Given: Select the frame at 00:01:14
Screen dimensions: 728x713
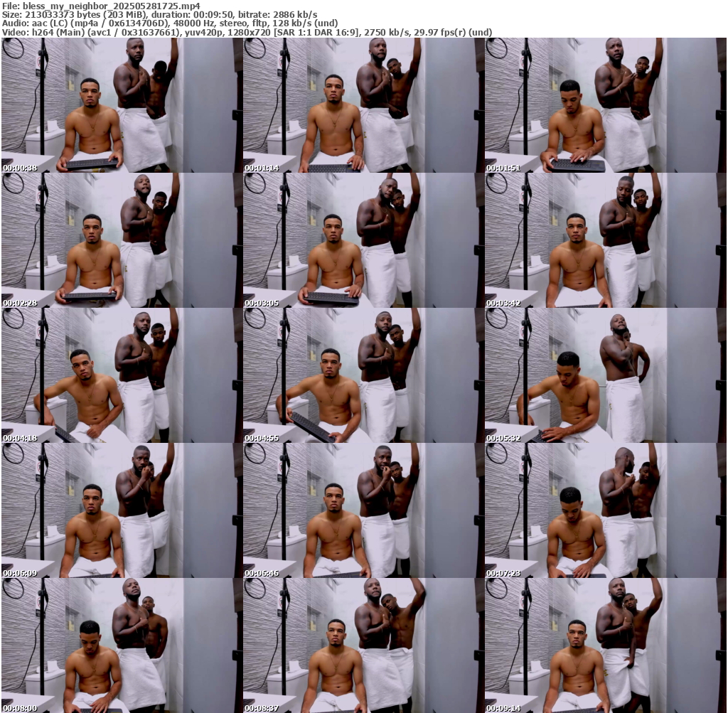Looking at the screenshot, I should (x=363, y=105).
